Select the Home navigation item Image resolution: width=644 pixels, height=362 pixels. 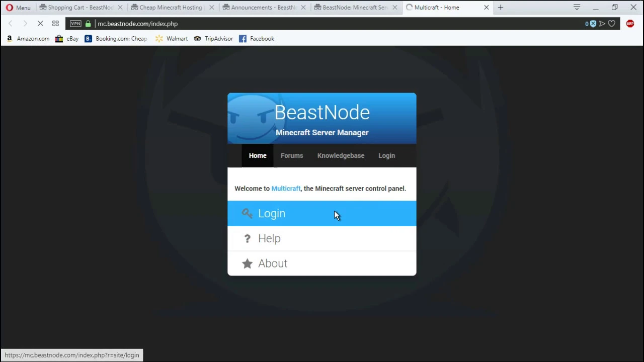click(258, 155)
